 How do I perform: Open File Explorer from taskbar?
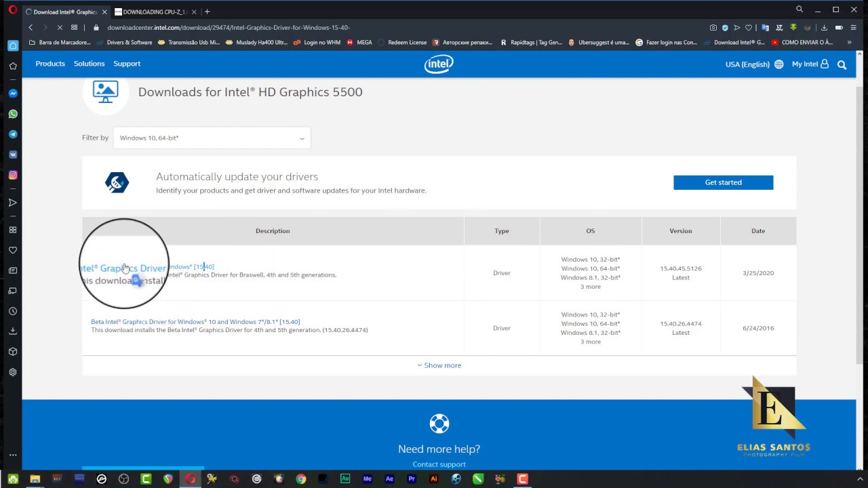(x=35, y=479)
